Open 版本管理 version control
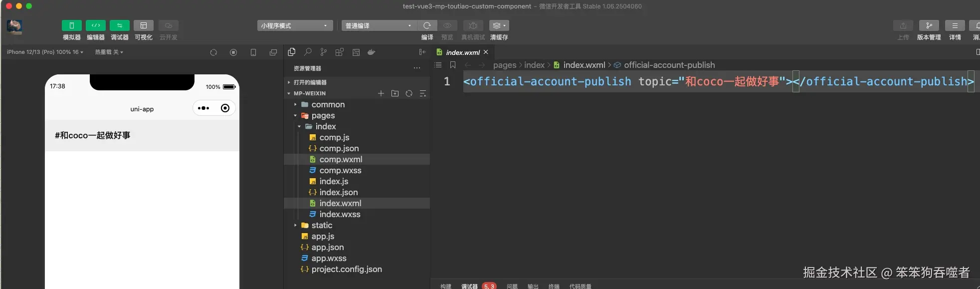The height and width of the screenshot is (289, 980). pyautogui.click(x=929, y=25)
